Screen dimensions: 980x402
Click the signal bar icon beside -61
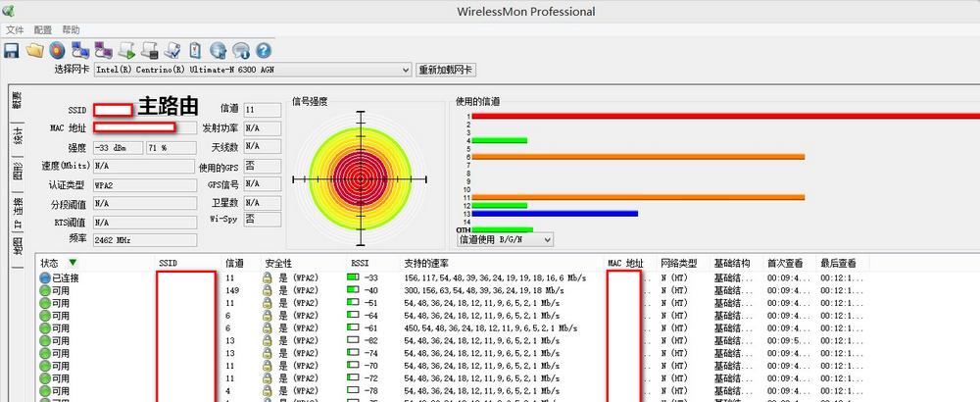click(x=353, y=327)
